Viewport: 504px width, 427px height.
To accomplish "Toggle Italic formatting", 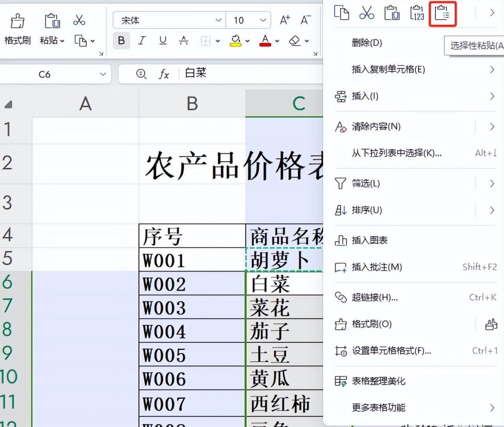I will pyautogui.click(x=142, y=41).
